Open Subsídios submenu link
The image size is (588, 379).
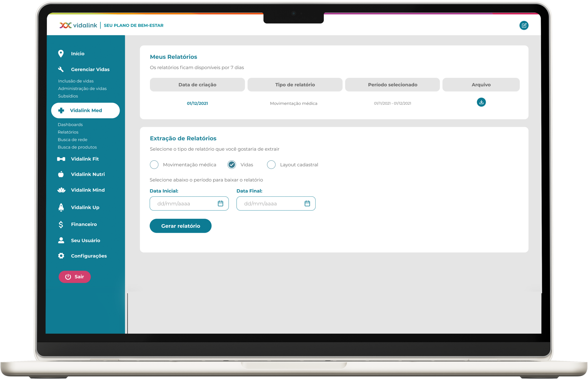coord(68,96)
